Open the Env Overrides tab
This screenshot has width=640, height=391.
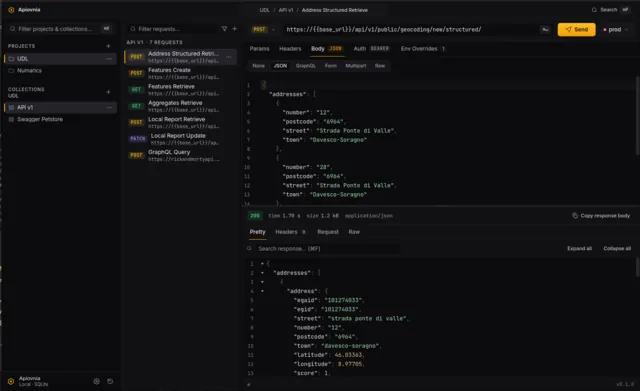[x=423, y=49]
